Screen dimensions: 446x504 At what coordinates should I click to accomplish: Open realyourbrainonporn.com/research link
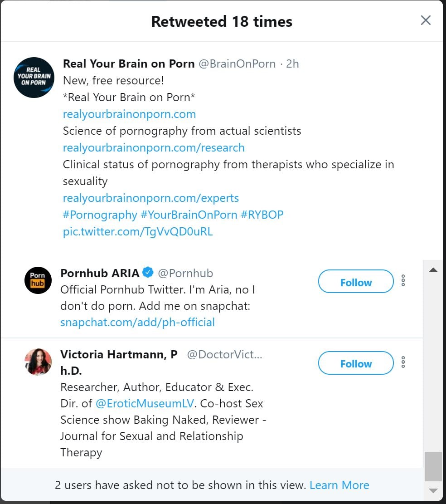pyautogui.click(x=154, y=147)
